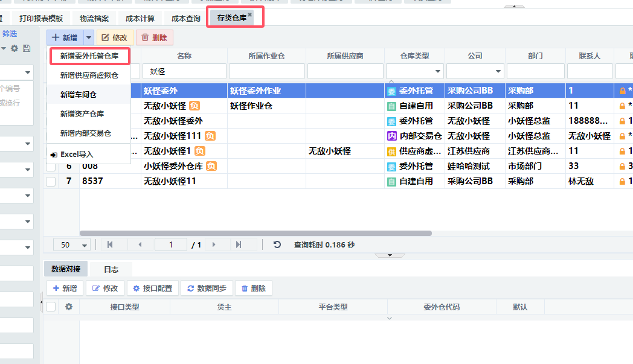Viewport: 633px width, 364px height.
Task: Go to the last page using pagination arrow
Action: coord(239,244)
